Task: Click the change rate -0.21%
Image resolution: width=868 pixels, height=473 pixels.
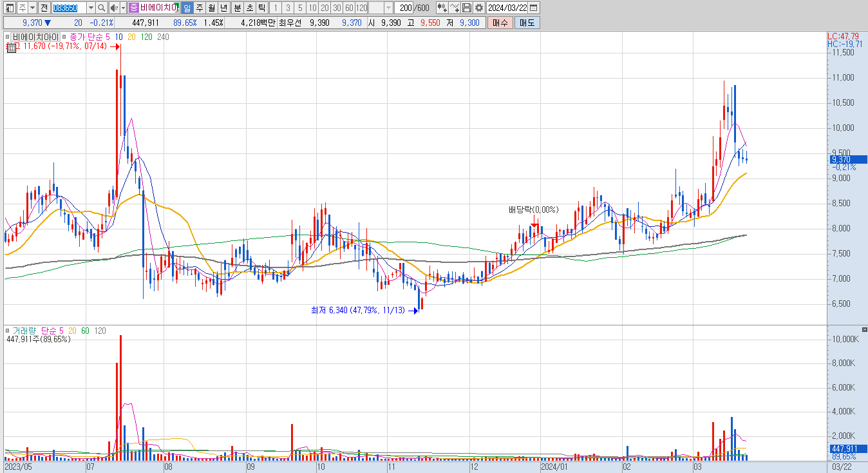Action: pyautogui.click(x=101, y=23)
